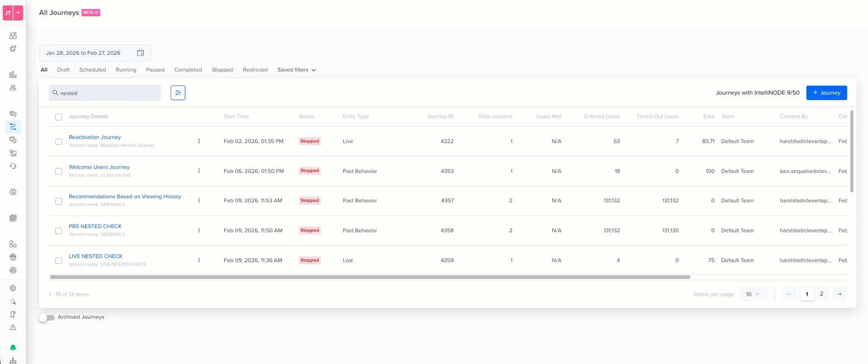868x364 pixels.
Task: Open the items per page dropdown showing 10
Action: (x=754, y=294)
